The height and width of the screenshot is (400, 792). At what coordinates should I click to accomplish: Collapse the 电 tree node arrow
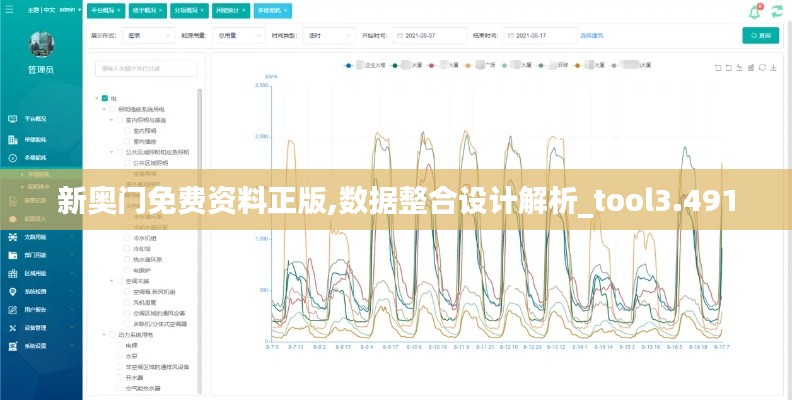(x=96, y=98)
